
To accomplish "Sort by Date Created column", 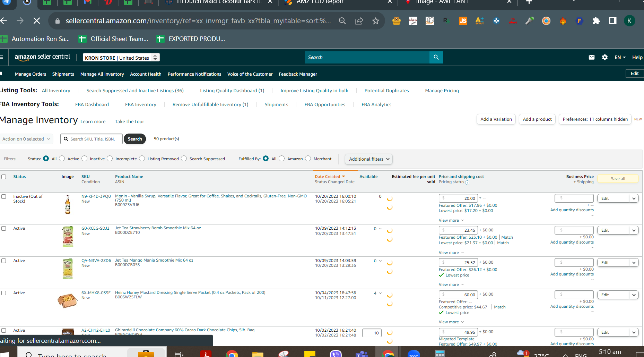I will 330,177.
